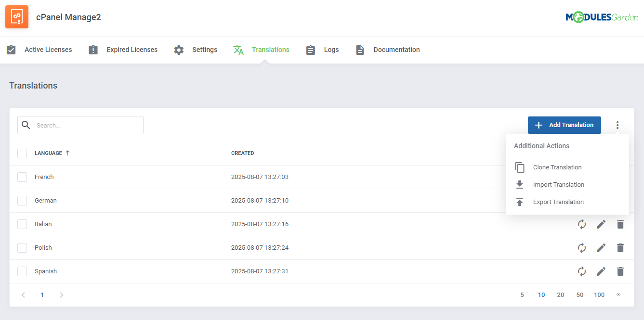
Task: Select Clone Translation from the menu
Action: tap(557, 167)
